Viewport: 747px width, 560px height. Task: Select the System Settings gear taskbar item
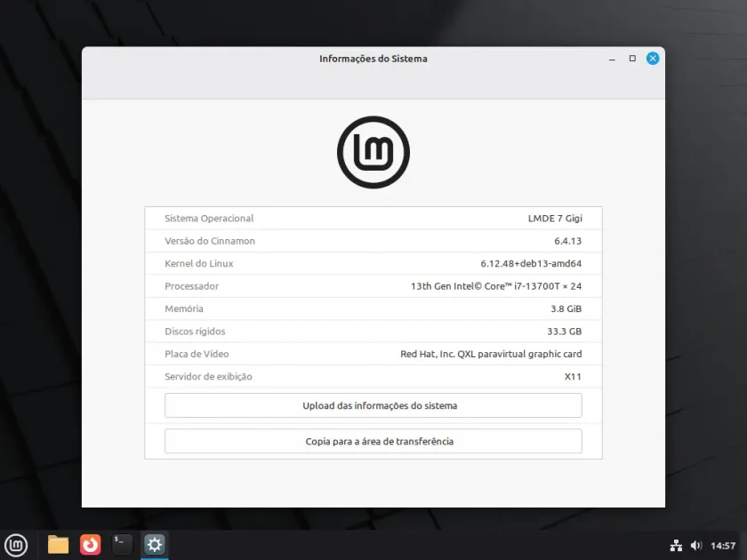tap(154, 545)
